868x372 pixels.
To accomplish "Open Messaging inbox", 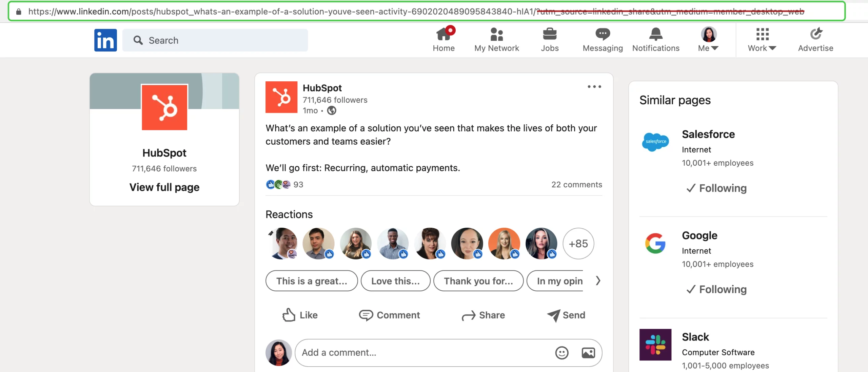I will 603,39.
